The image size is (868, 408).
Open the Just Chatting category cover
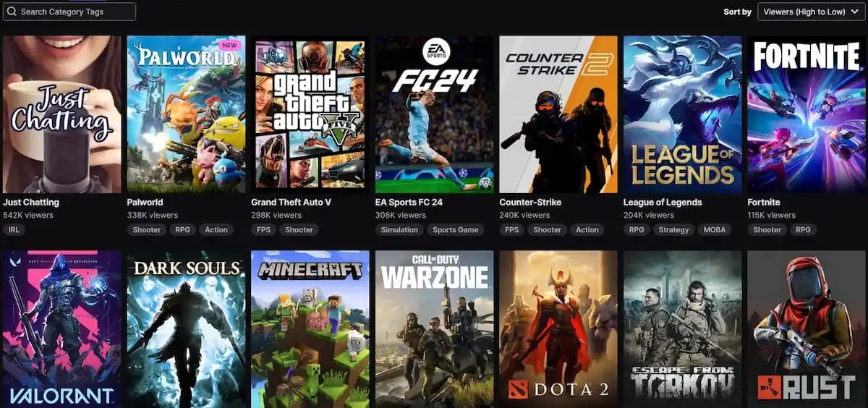(62, 114)
